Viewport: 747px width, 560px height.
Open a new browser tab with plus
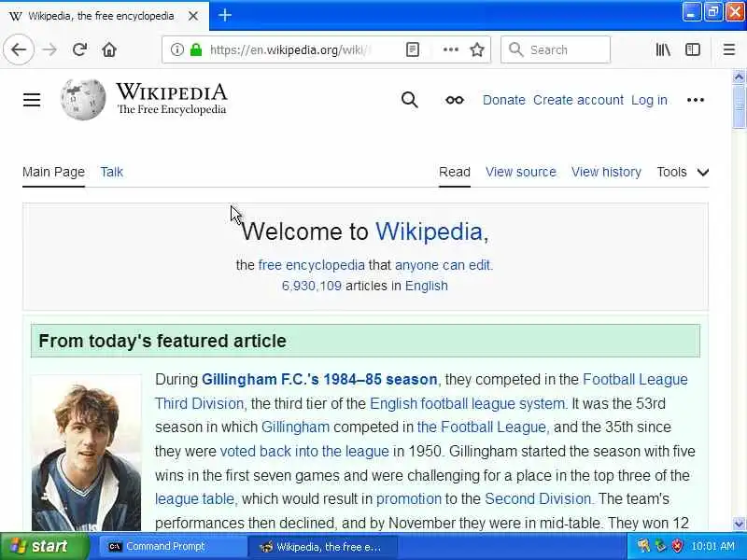(225, 16)
